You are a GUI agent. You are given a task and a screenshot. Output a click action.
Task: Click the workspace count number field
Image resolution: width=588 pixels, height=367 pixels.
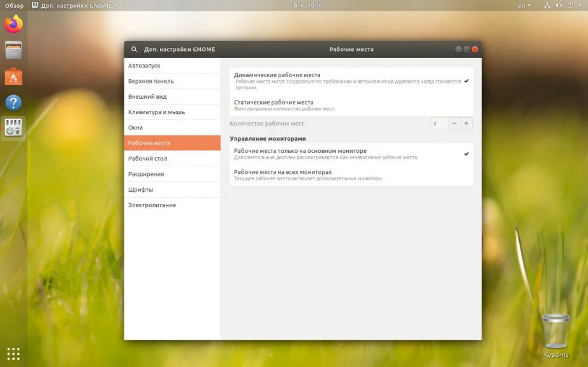point(439,123)
